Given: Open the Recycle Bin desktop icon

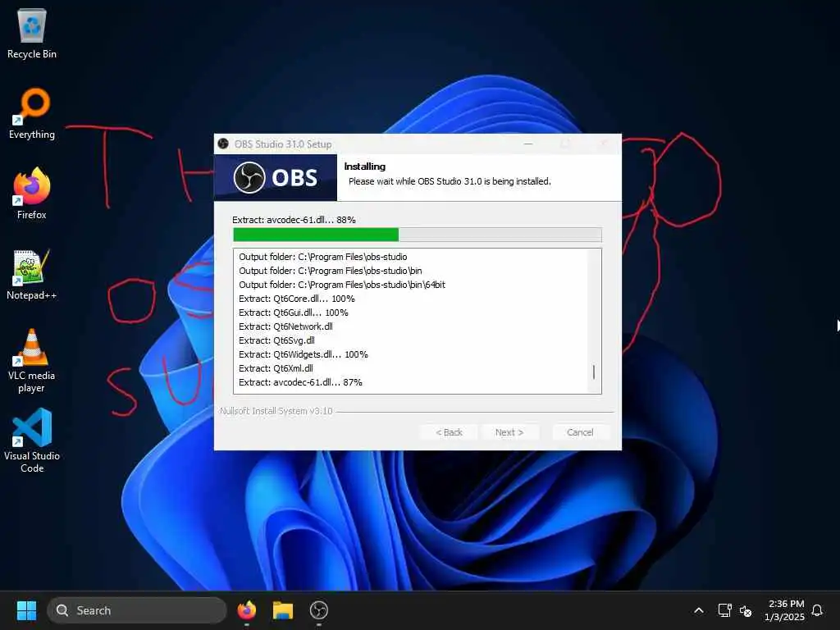Looking at the screenshot, I should pyautogui.click(x=32, y=34).
